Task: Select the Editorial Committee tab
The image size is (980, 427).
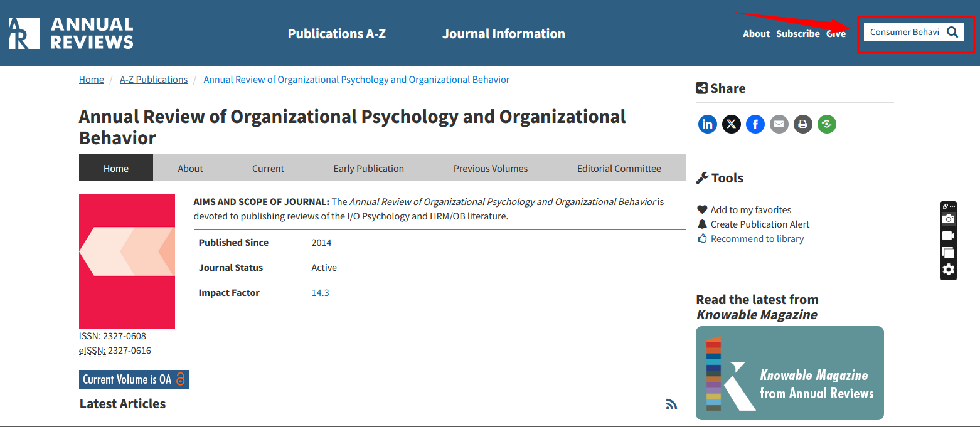Action: 619,168
